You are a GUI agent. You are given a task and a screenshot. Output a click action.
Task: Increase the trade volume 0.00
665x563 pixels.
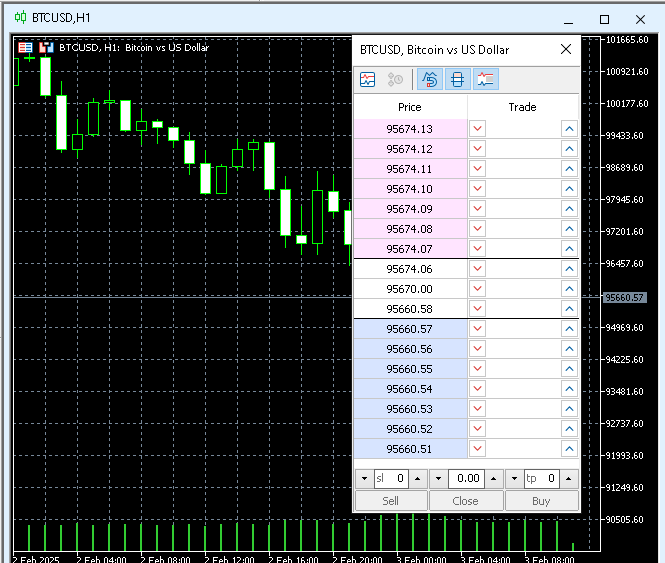(494, 479)
